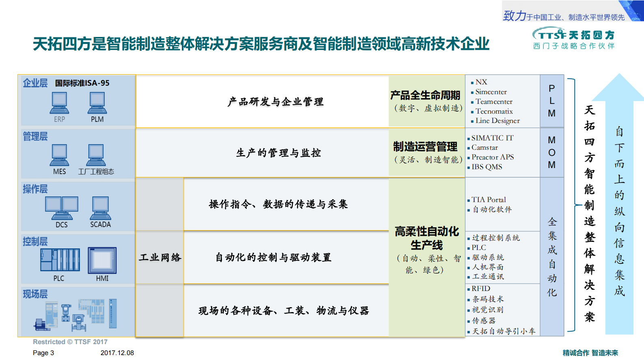Select the 现场的各种设备、工装、物流与仪器 box

[286, 310]
